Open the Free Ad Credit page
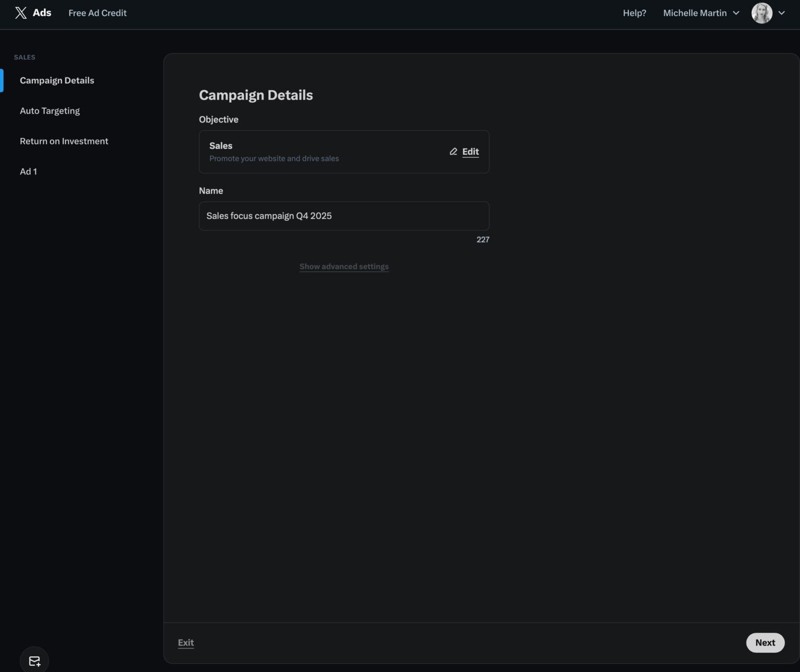This screenshot has height=672, width=800. [x=97, y=13]
